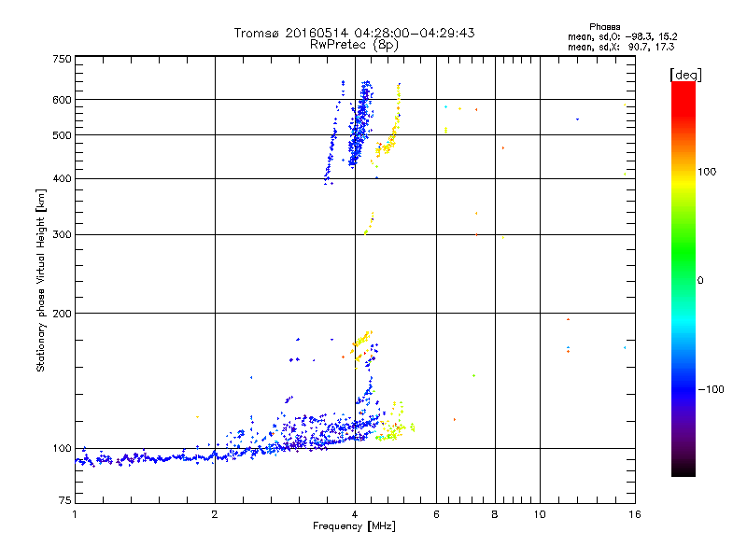
Task: Click x-axis tick label "6"
Action: pyautogui.click(x=436, y=514)
